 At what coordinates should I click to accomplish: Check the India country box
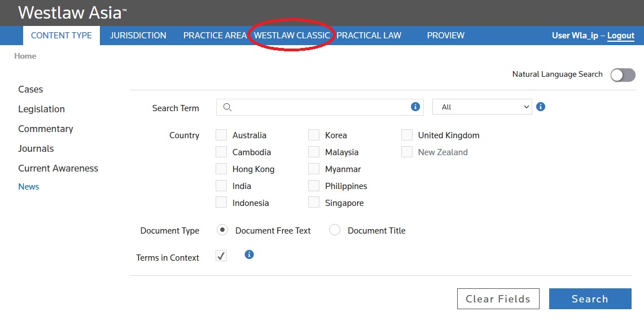(x=221, y=186)
